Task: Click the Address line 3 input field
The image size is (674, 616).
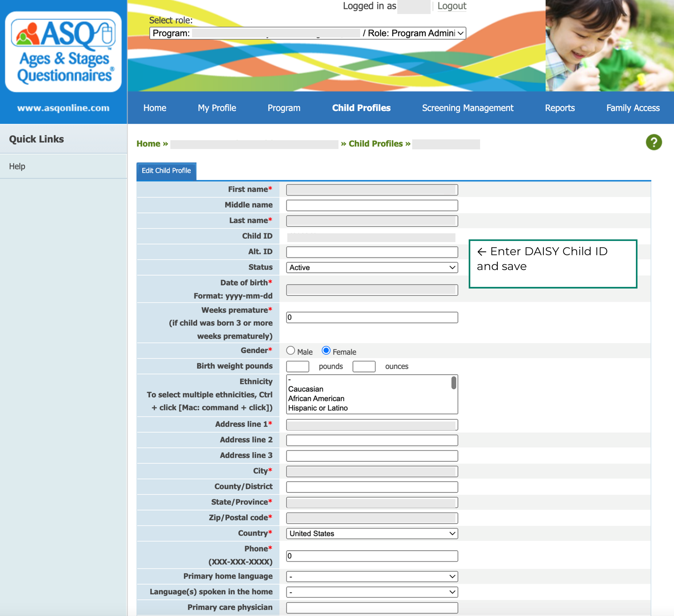Action: (x=372, y=456)
